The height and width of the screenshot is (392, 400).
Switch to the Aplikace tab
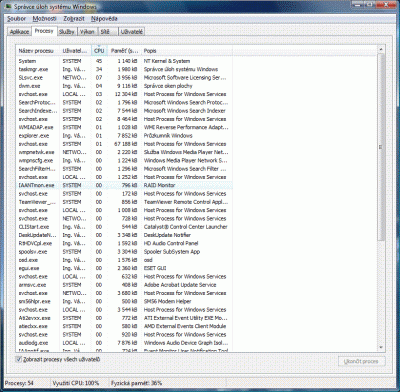tap(19, 32)
